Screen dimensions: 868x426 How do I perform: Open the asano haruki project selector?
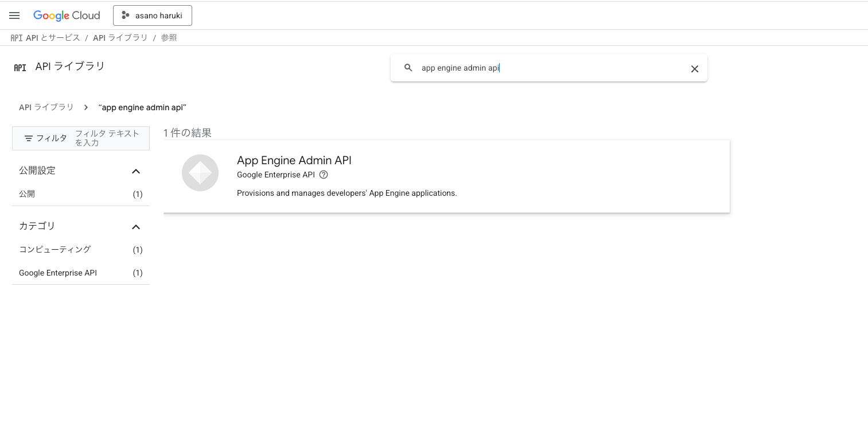point(153,16)
